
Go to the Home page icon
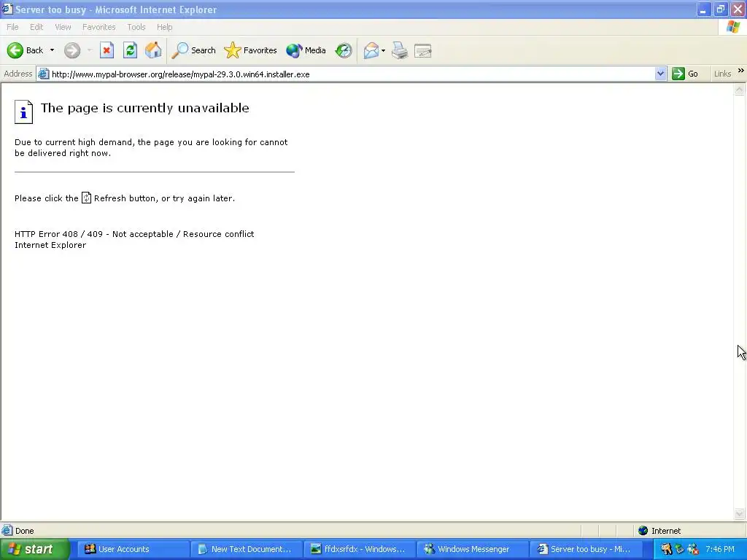point(153,50)
